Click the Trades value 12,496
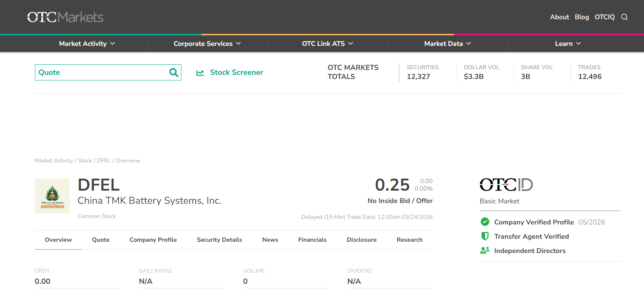The width and height of the screenshot is (644, 297). (590, 77)
